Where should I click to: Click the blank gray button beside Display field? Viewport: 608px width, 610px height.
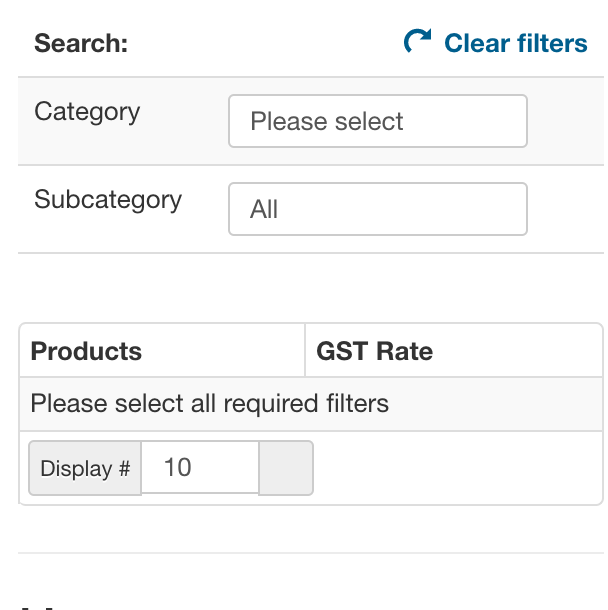pyautogui.click(x=286, y=468)
